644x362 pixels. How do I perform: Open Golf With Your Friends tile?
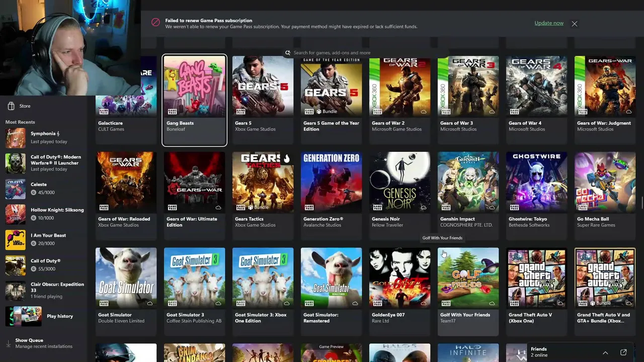pos(468,292)
